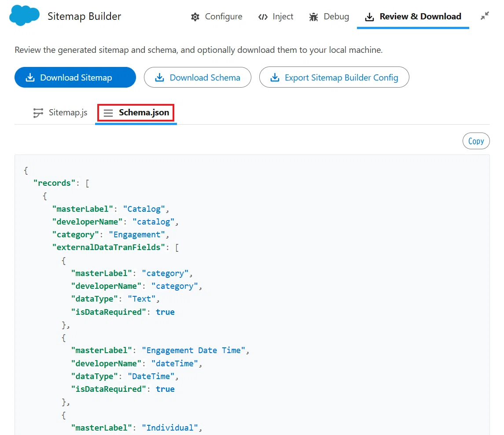Viewport: 504px width, 435px height.
Task: Open the Configure tab
Action: point(217,16)
